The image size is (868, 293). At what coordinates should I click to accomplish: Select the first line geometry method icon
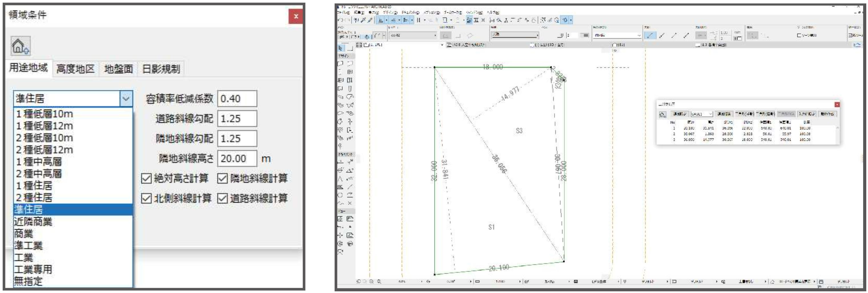650,35
